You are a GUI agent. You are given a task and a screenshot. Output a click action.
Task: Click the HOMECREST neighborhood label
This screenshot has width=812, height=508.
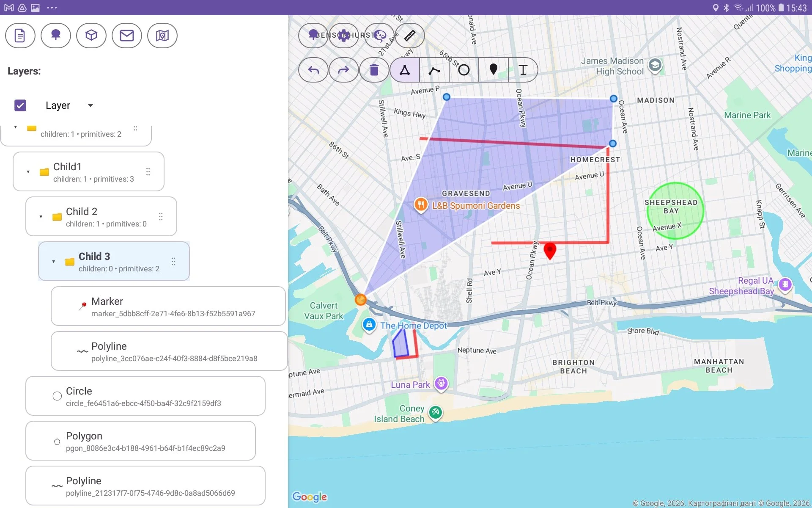tap(595, 160)
